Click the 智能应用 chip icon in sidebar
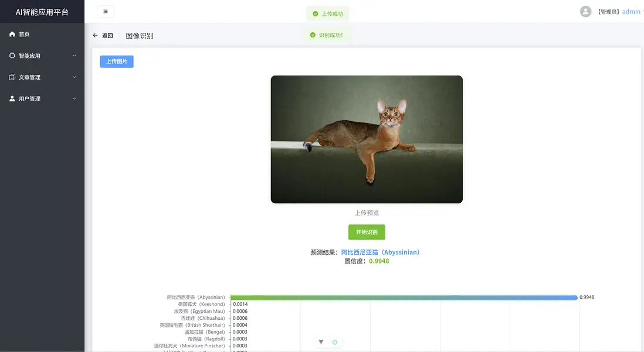The height and width of the screenshot is (352, 644). 12,56
